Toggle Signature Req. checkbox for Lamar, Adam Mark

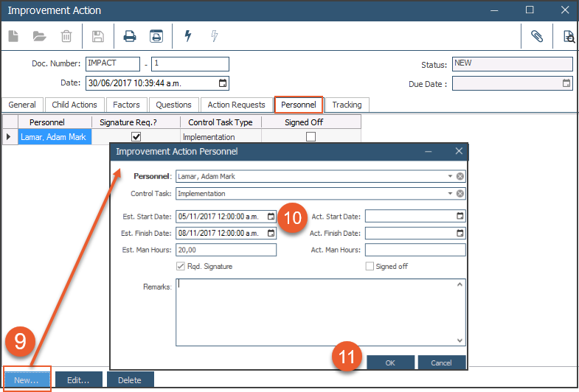tap(136, 137)
